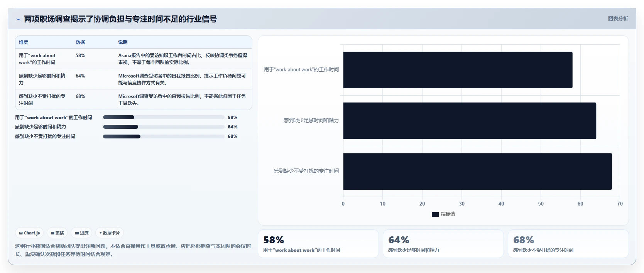Click the 感到缺少足够时间和精力 caption in the 64% card

(414, 250)
